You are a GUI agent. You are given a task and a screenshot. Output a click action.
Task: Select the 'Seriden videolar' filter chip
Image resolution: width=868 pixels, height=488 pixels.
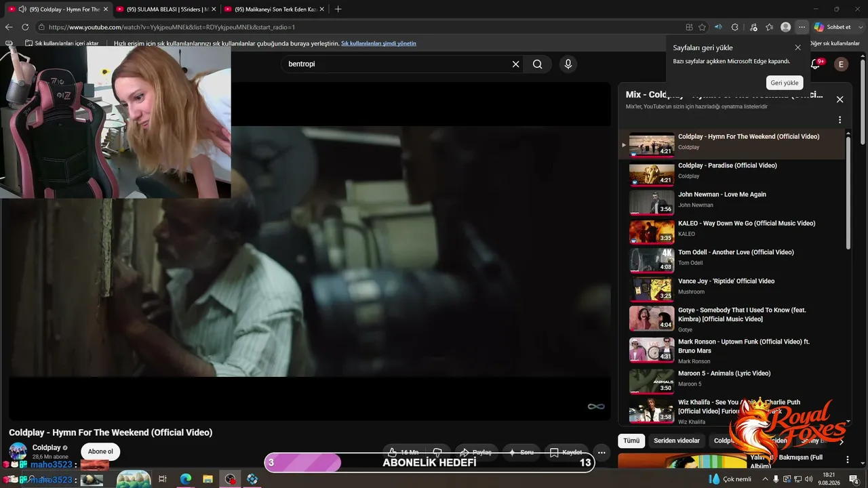[x=677, y=441]
